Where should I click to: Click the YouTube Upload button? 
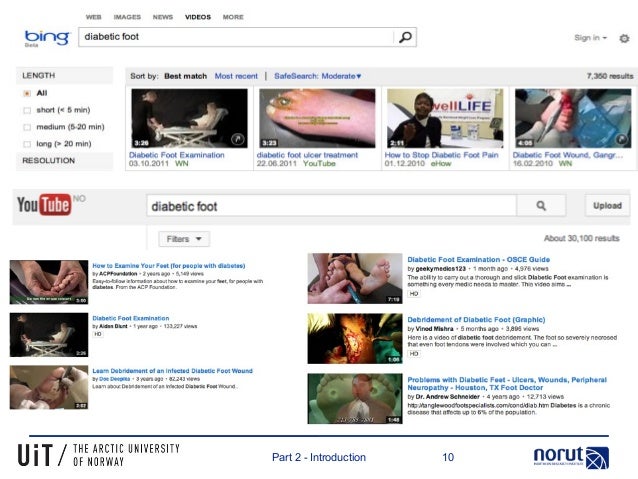pos(607,206)
